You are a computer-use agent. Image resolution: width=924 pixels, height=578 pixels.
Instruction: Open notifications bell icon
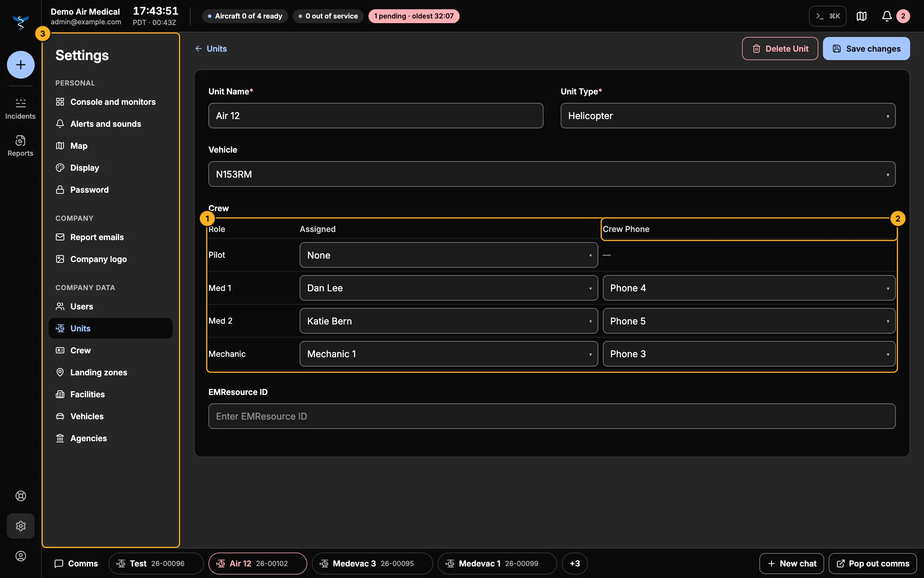pyautogui.click(x=887, y=16)
